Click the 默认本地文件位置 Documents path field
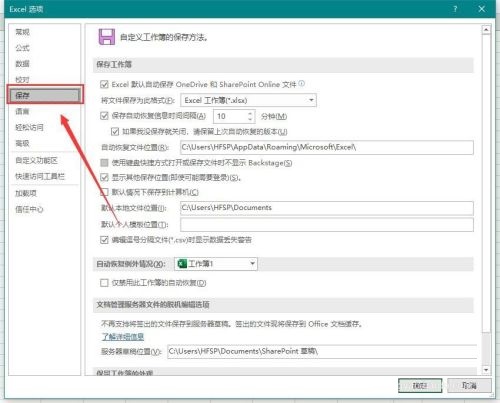Image resolution: width=500 pixels, height=403 pixels. click(327, 208)
